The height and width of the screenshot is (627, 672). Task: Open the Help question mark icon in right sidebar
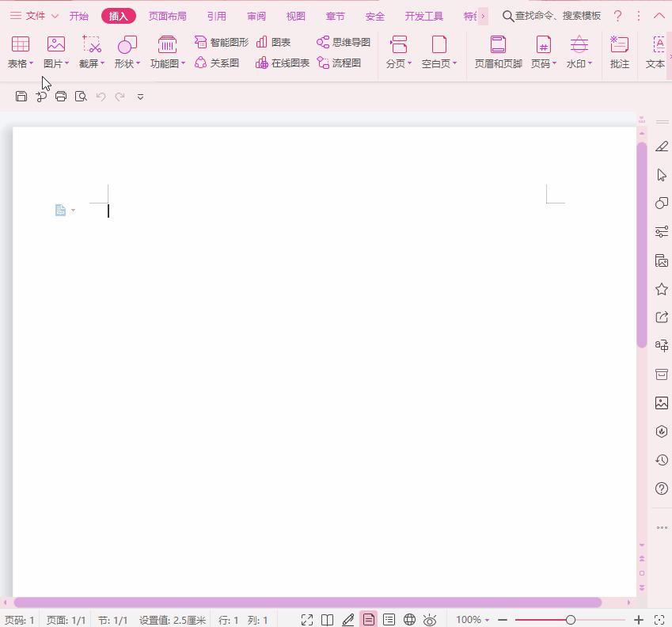[x=661, y=488]
